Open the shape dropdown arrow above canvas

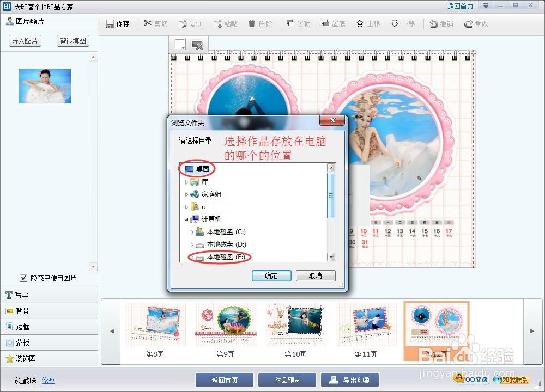(182, 48)
